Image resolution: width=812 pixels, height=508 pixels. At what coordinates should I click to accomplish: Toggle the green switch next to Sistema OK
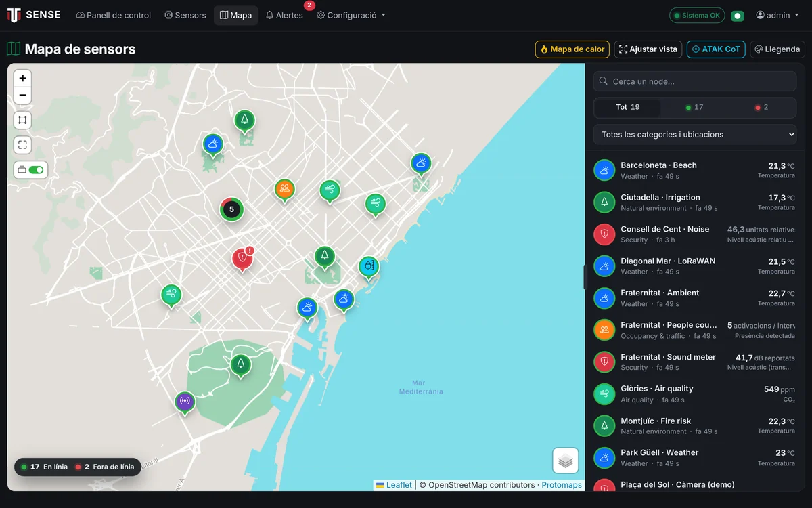pyautogui.click(x=738, y=16)
